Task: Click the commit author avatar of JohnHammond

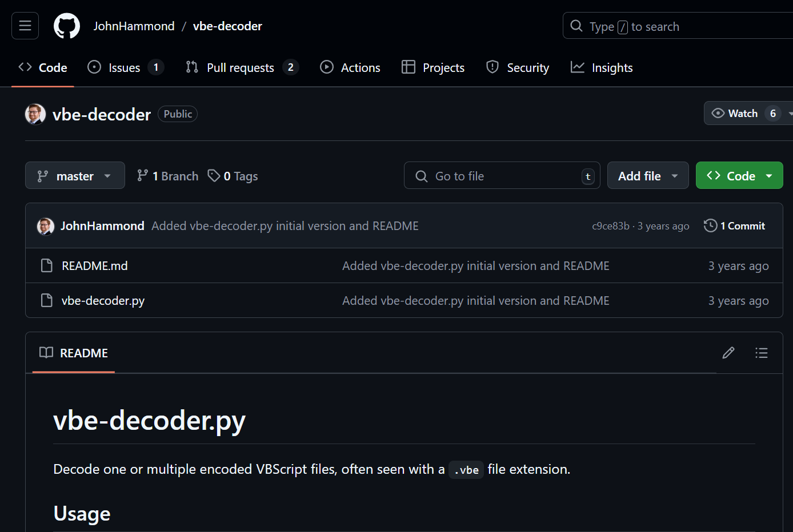Action: click(x=46, y=226)
